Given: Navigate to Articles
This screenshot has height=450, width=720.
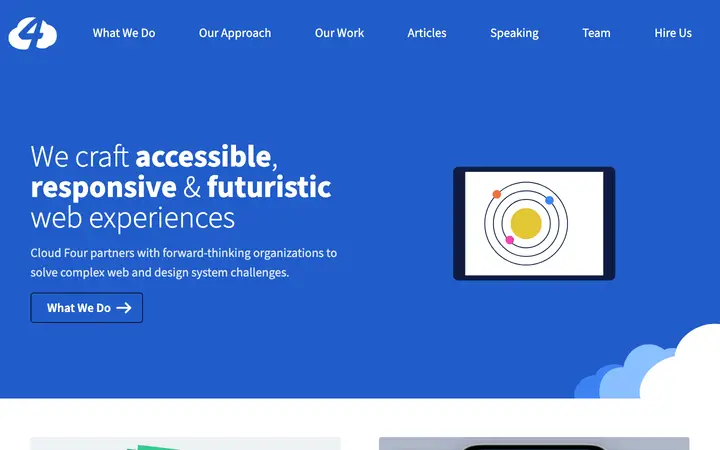Looking at the screenshot, I should coord(427,33).
